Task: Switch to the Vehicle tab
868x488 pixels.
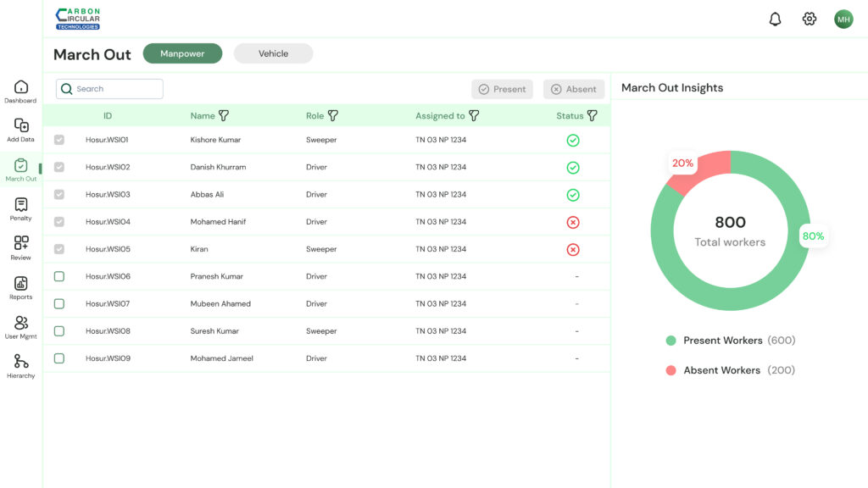Action: [273, 53]
